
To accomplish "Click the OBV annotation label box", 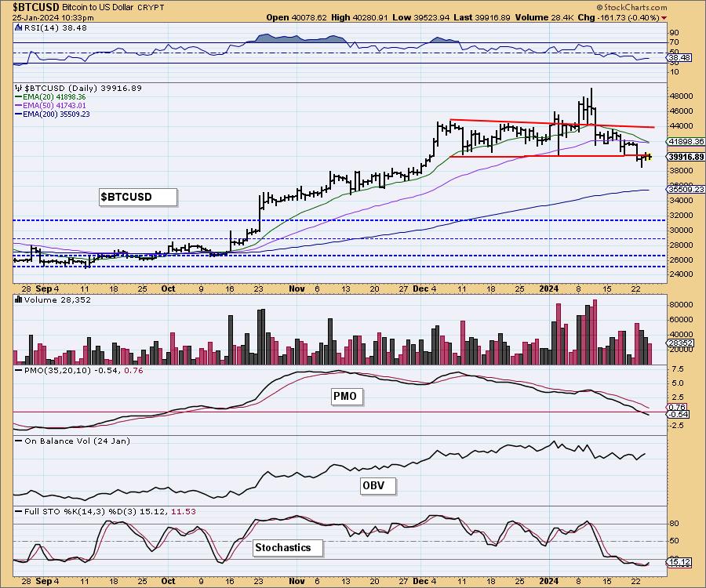I will (378, 486).
